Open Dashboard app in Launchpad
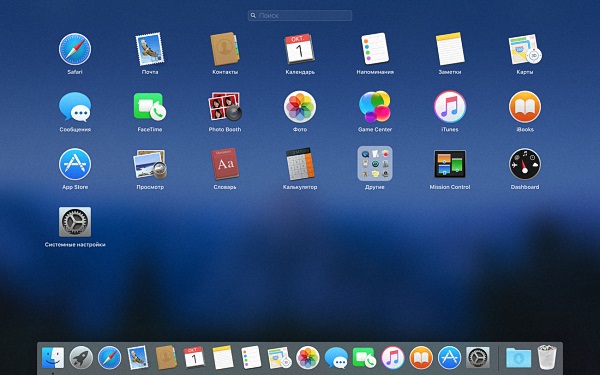 (x=525, y=164)
